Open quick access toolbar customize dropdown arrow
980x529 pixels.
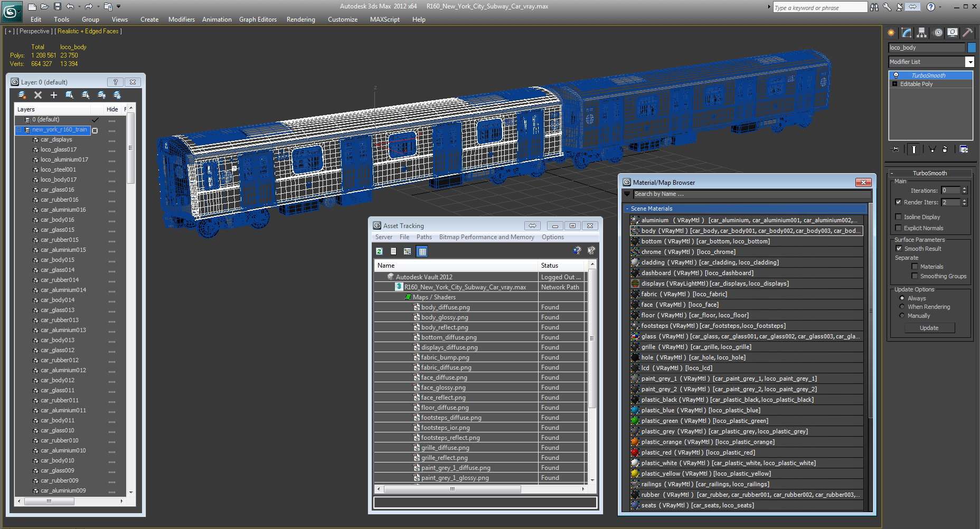coord(119,7)
